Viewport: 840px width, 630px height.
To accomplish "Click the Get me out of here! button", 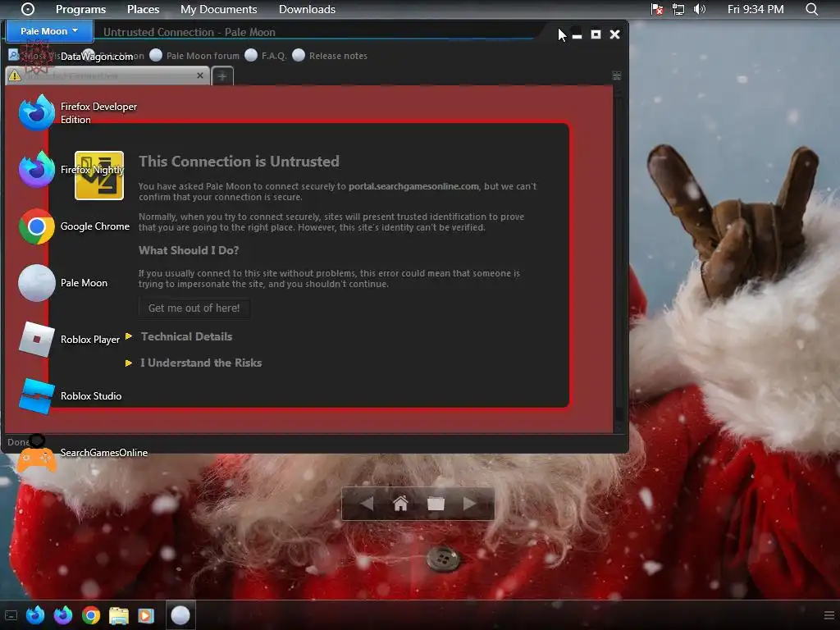I will point(194,308).
